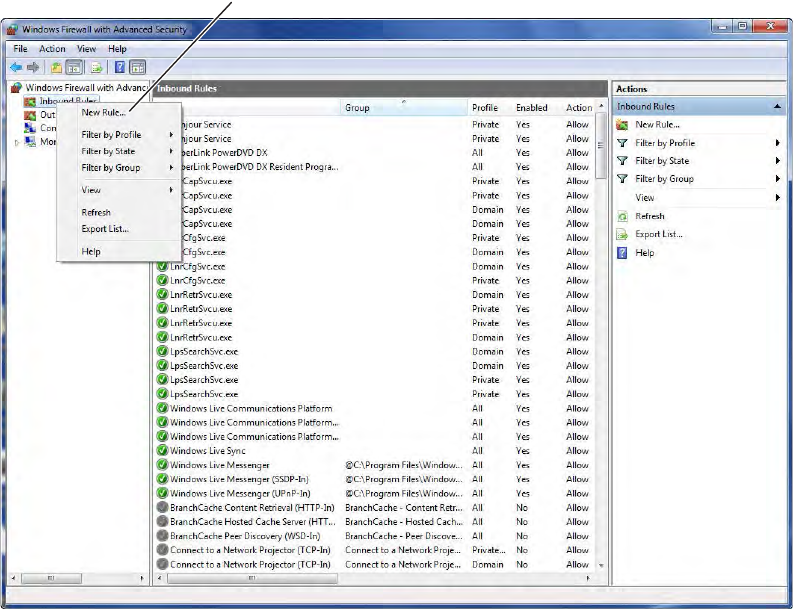793x609 pixels.
Task: Click the Inbound Rules header of center pane
Action: coord(380,89)
